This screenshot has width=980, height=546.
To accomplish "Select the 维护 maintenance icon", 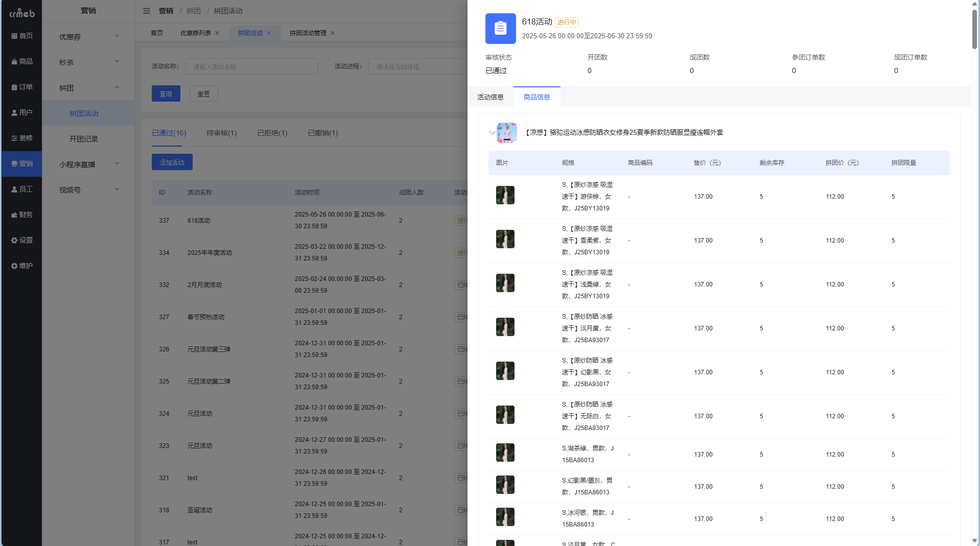I will (21, 266).
